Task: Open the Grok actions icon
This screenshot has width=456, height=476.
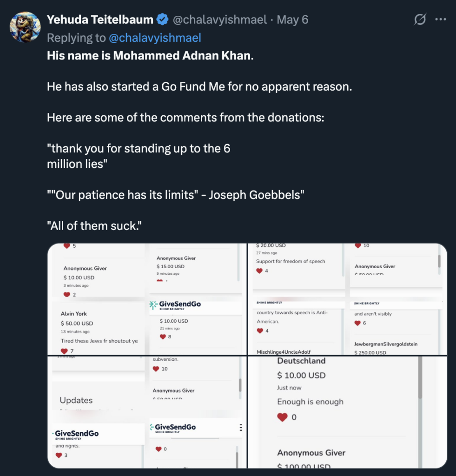Action: pyautogui.click(x=420, y=20)
